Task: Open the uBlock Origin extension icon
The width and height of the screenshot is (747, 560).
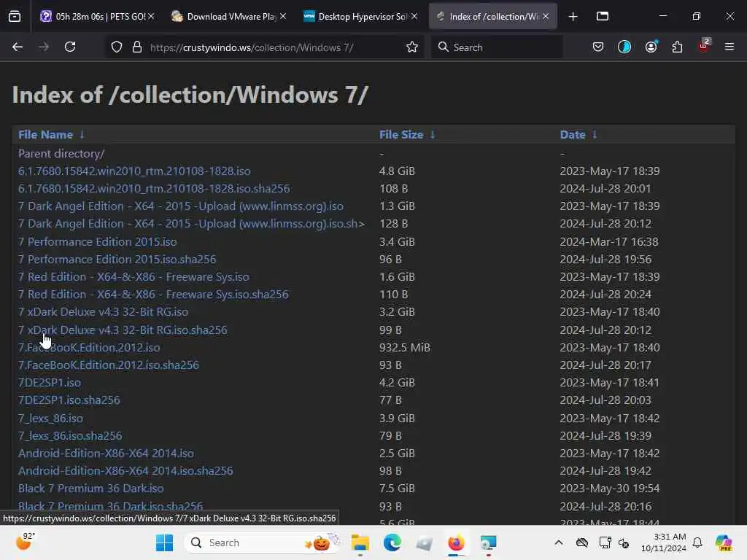Action: 704,46
